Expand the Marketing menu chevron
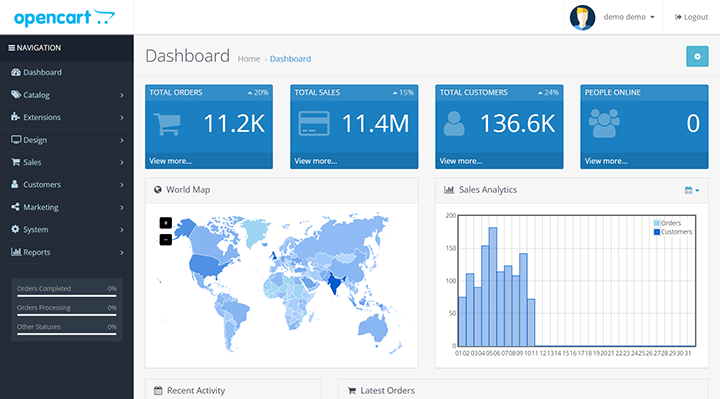The image size is (720, 399). click(122, 208)
